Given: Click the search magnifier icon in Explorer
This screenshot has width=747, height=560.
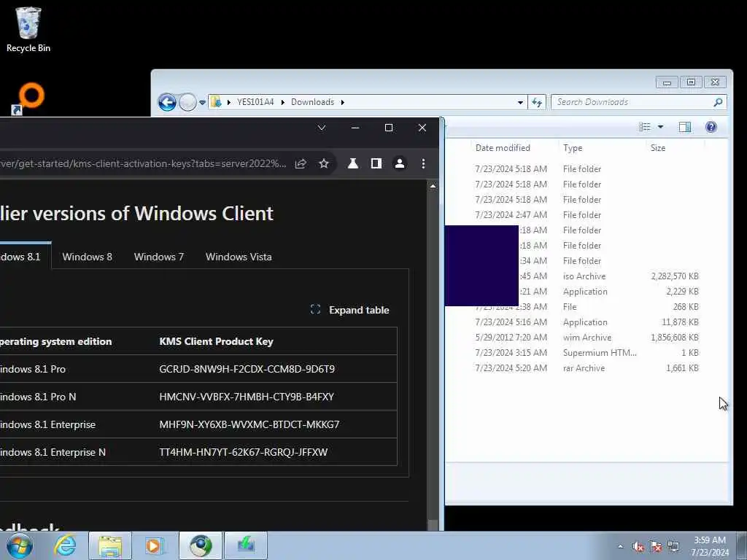Looking at the screenshot, I should (x=718, y=102).
